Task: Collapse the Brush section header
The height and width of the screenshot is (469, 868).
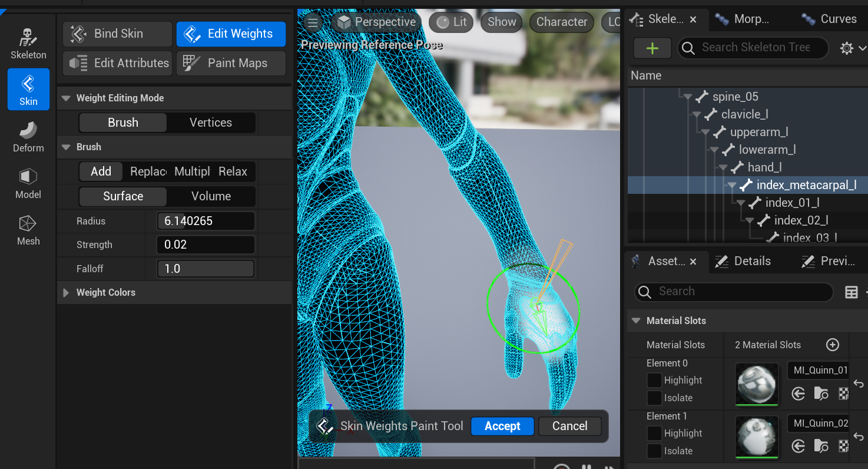Action: (x=66, y=147)
